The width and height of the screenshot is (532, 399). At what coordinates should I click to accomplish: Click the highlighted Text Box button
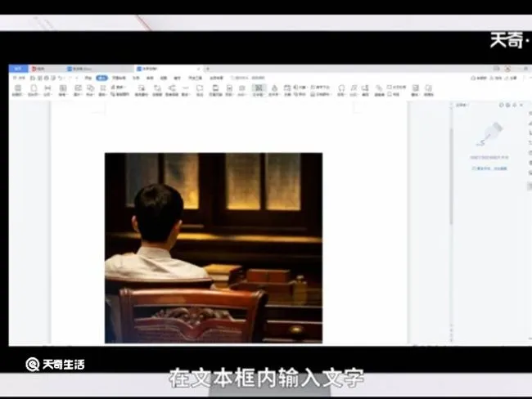pos(259,91)
